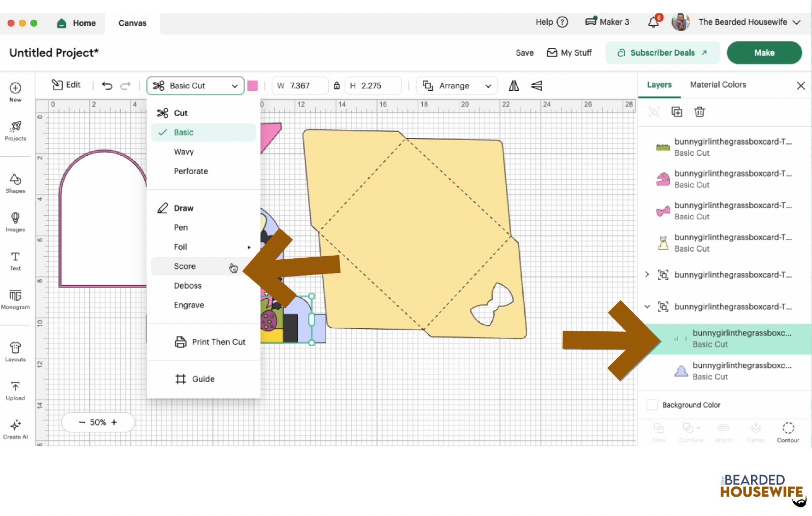This screenshot has height=516, width=812.
Task: Duplicate layer with the duplicate icon
Action: pos(676,112)
